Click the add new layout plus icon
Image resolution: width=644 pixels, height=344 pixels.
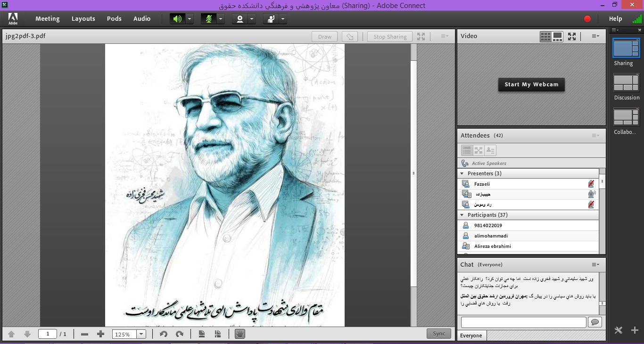tap(635, 330)
